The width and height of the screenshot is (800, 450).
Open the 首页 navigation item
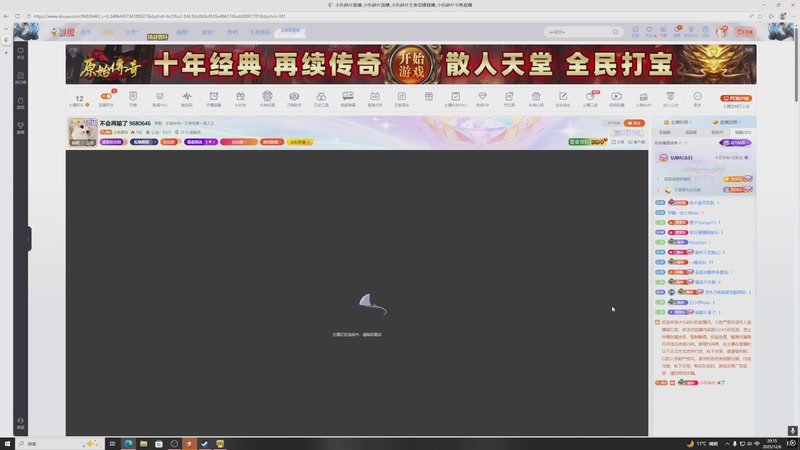pos(85,32)
